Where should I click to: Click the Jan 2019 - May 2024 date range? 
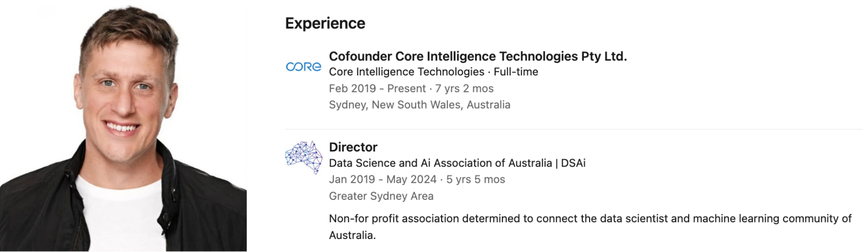pos(383,180)
